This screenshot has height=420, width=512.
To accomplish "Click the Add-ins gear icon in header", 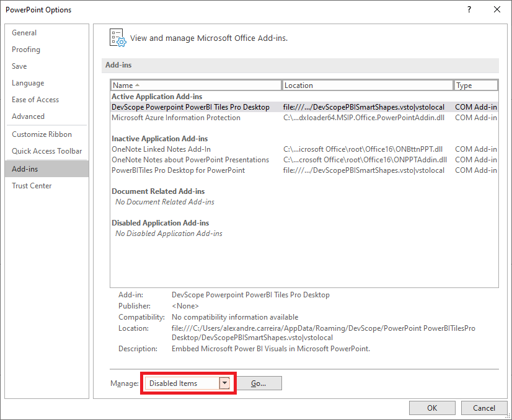I will tap(117, 37).
